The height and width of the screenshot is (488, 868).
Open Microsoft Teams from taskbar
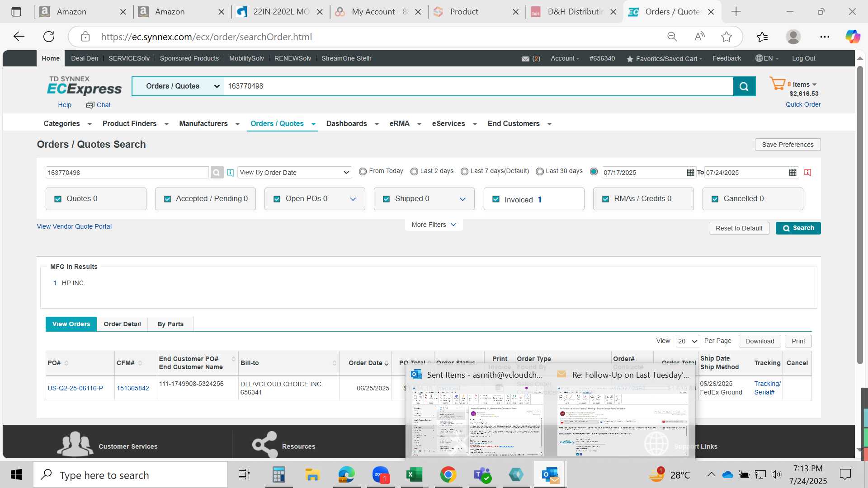pyautogui.click(x=482, y=475)
